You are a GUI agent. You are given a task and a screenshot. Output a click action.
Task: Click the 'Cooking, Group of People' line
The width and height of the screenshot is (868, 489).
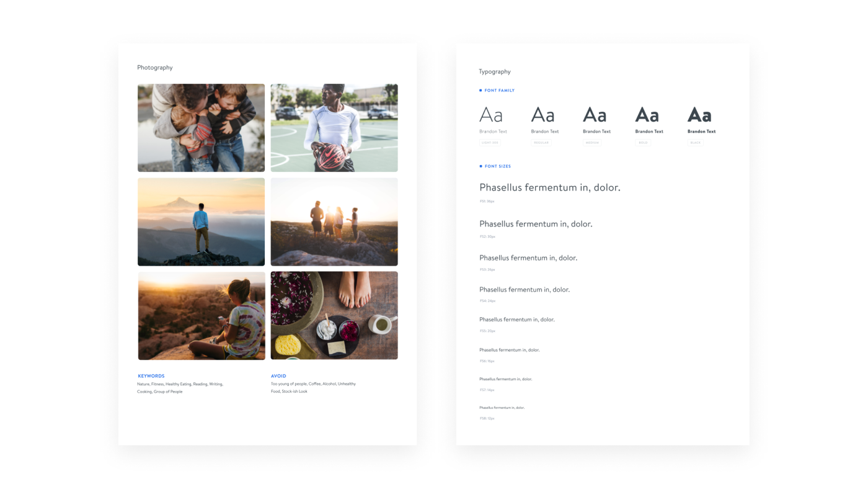[x=160, y=392]
